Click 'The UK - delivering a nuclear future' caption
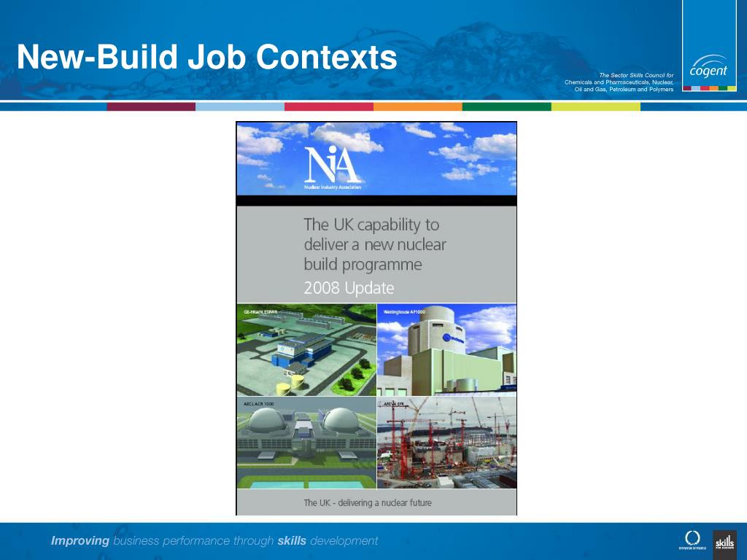747x560 pixels. click(368, 503)
